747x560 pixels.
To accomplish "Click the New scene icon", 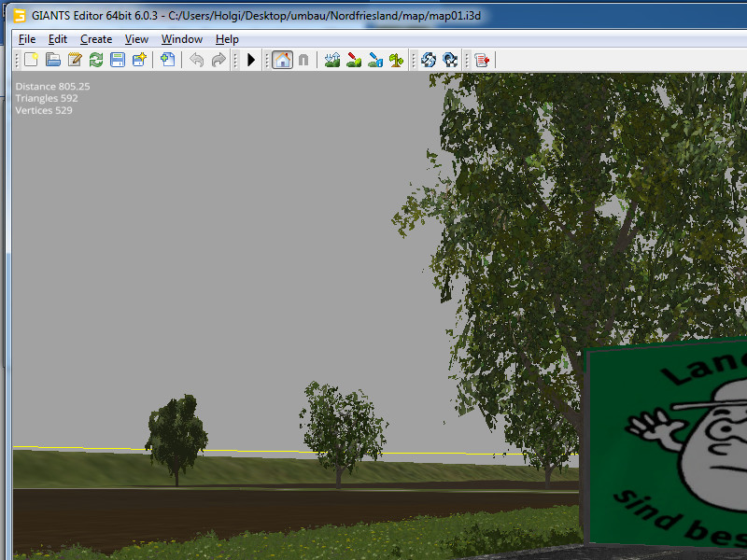I will click(x=32, y=60).
